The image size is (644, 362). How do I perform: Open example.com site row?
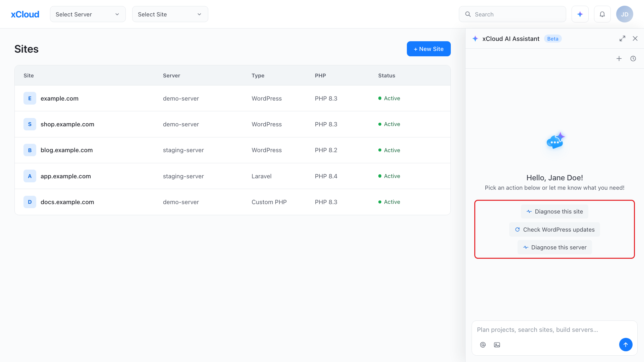[232, 98]
